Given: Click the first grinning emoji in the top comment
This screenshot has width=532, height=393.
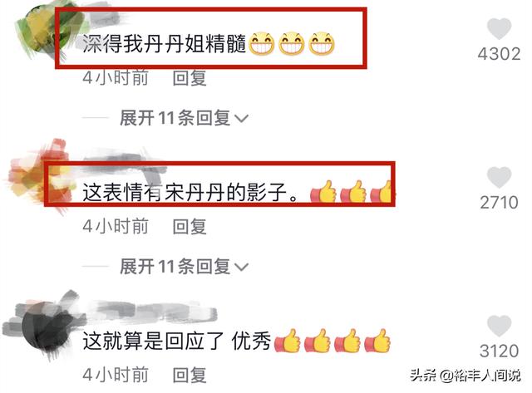Looking at the screenshot, I should coord(262,43).
